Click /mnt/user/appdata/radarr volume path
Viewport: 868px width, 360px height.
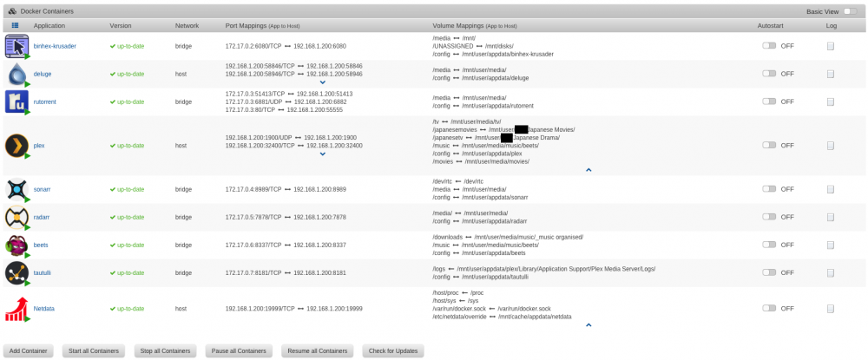[x=493, y=221]
